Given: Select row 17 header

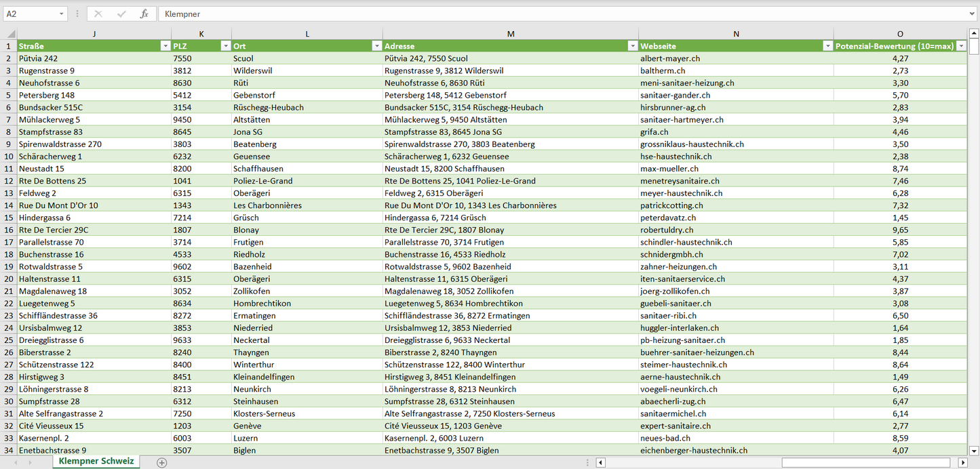Looking at the screenshot, I should (9, 242).
